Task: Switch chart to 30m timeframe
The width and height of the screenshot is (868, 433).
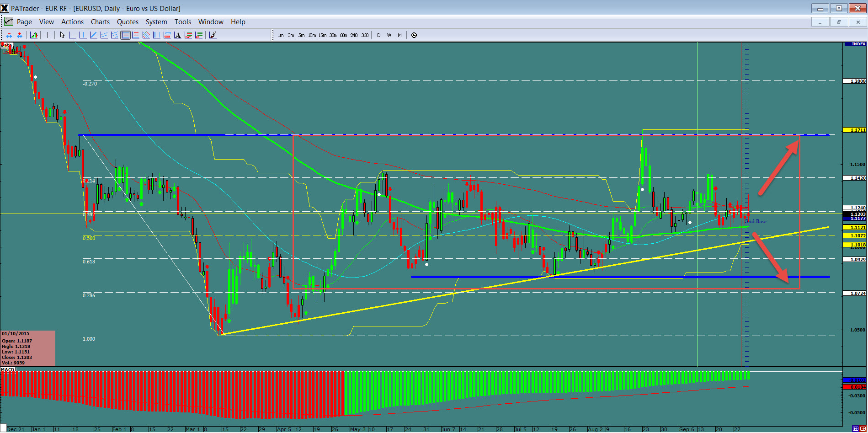Action: [x=333, y=35]
